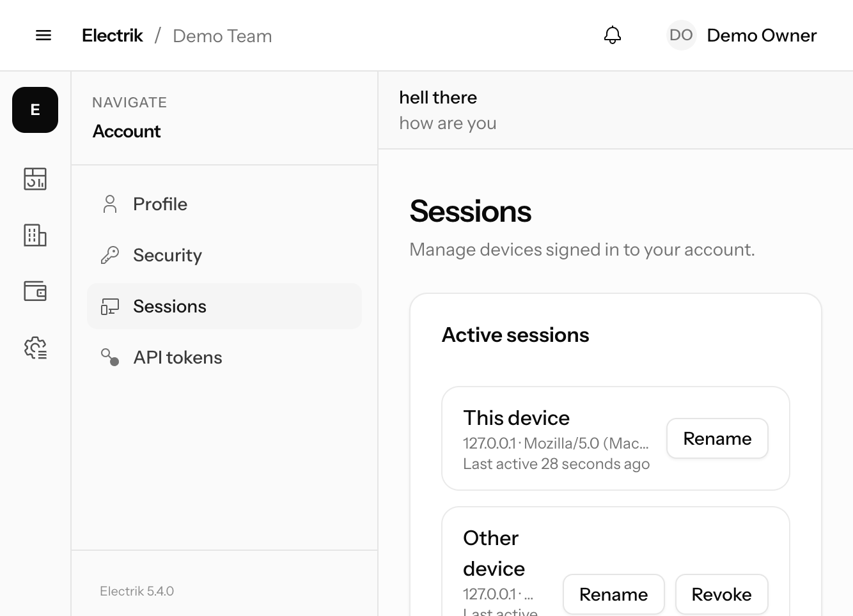Select Sessions in account navigation
This screenshot has width=853, height=616.
(224, 306)
